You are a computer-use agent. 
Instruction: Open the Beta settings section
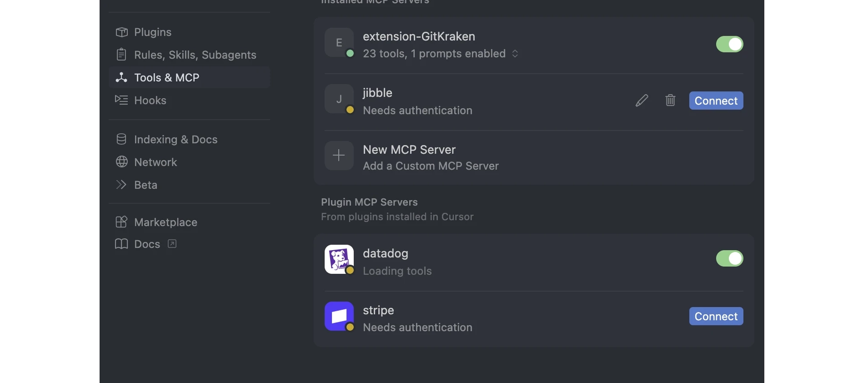(189, 185)
